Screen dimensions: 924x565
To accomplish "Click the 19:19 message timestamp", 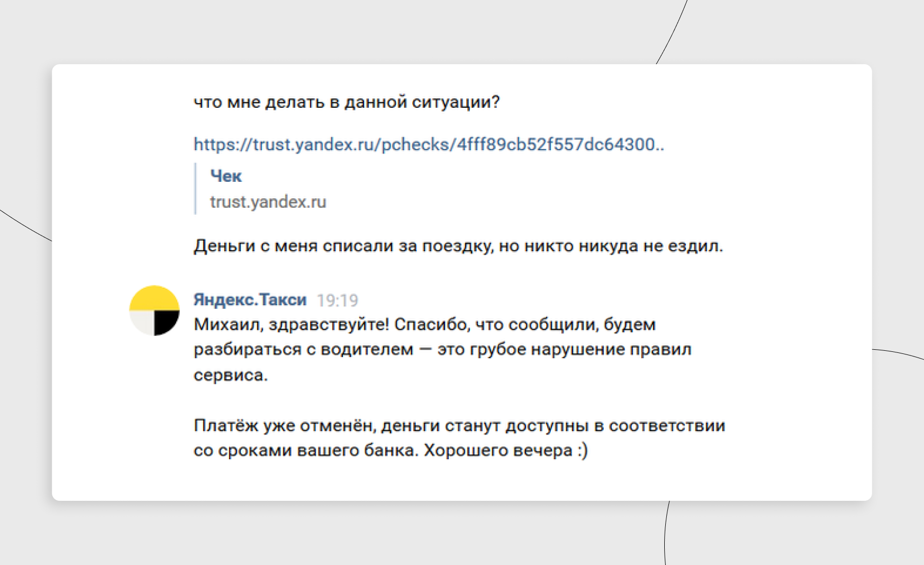I will point(337,300).
